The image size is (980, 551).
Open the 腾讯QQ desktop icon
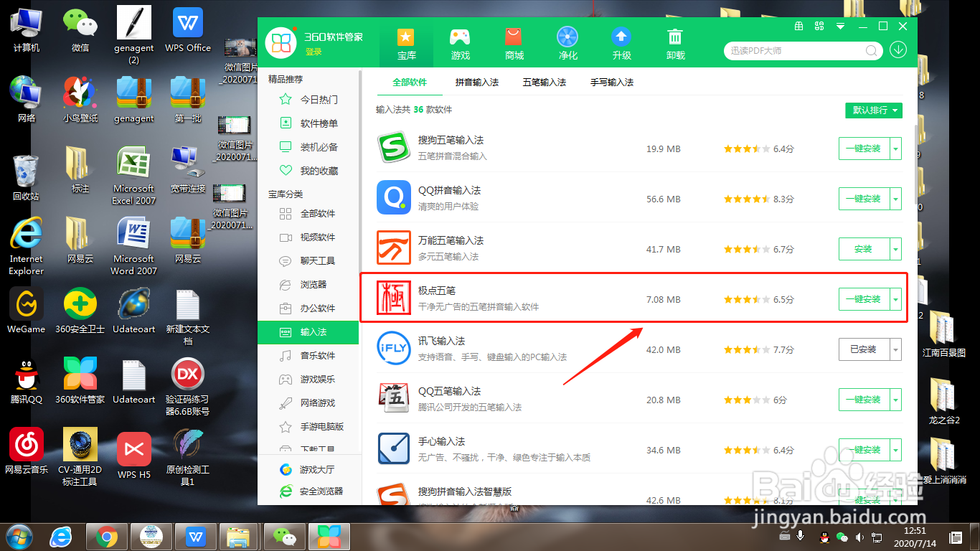27,381
